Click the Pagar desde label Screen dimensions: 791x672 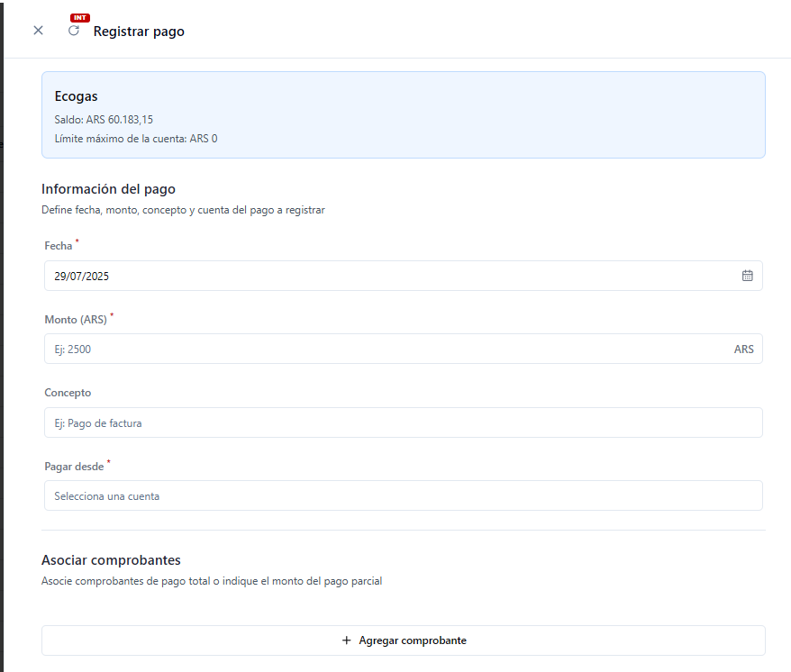(74, 467)
